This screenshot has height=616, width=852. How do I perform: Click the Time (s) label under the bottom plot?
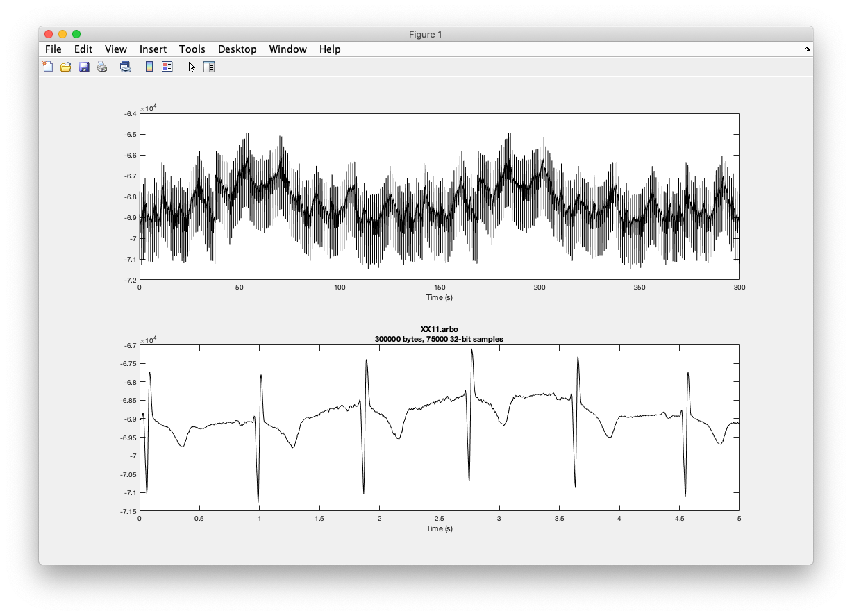[x=439, y=528]
